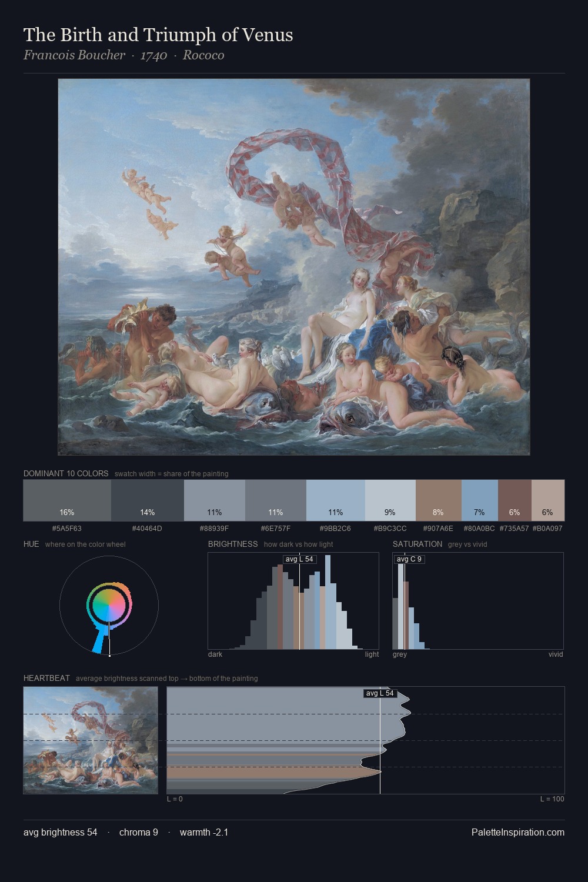This screenshot has height=882, width=588.
Task: Click the 'grey' axis label
Action: pos(400,654)
